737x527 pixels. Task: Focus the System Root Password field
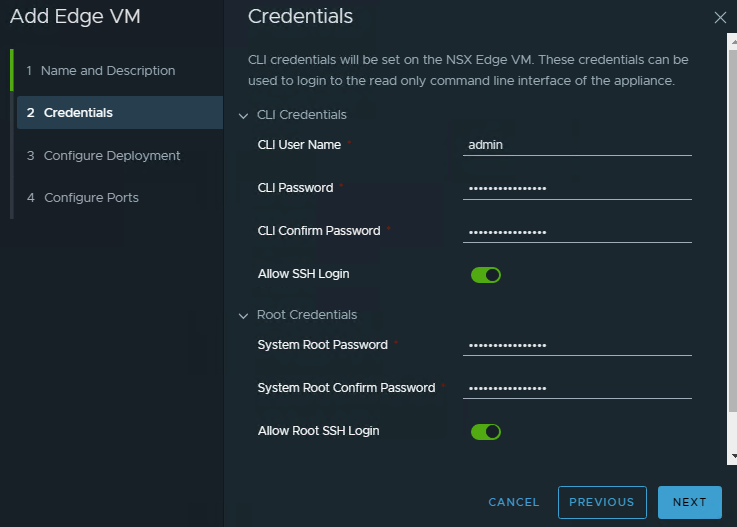coord(578,345)
